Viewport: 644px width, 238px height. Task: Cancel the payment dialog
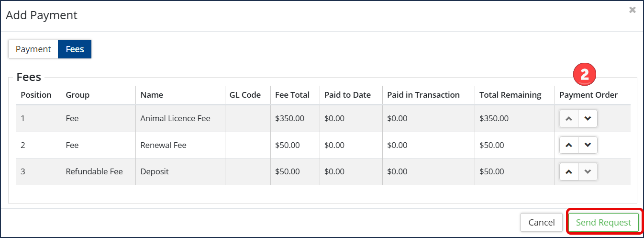tap(542, 223)
